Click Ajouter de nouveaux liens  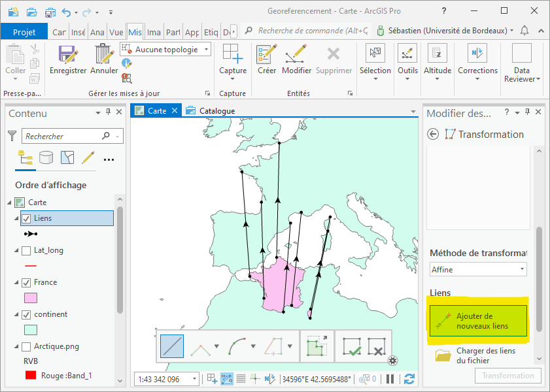[x=477, y=321]
